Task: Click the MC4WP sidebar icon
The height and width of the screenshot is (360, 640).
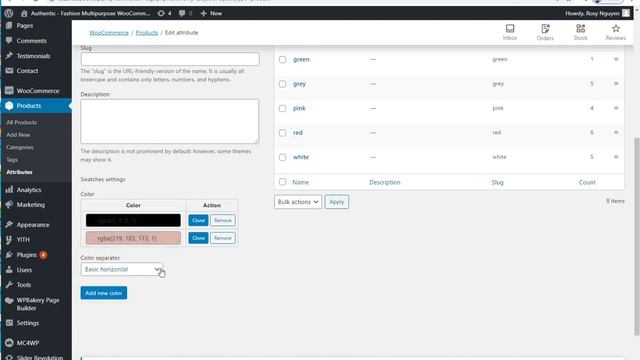Action: [x=9, y=343]
